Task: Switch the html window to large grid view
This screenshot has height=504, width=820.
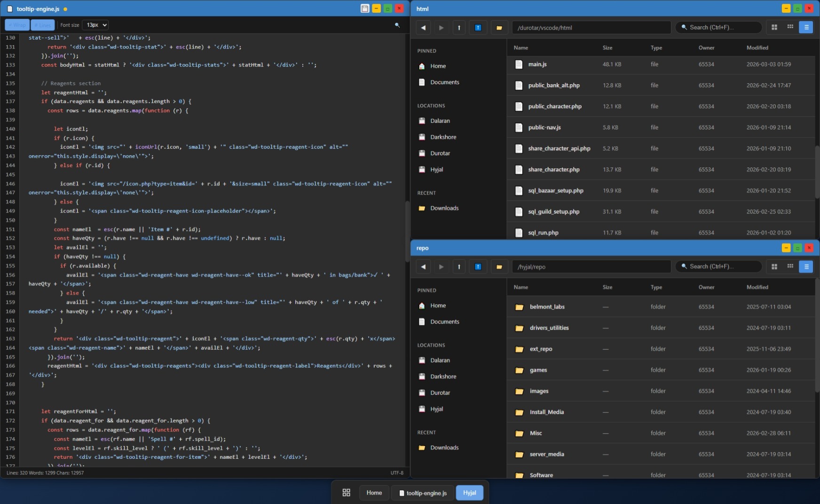Action: [x=774, y=28]
